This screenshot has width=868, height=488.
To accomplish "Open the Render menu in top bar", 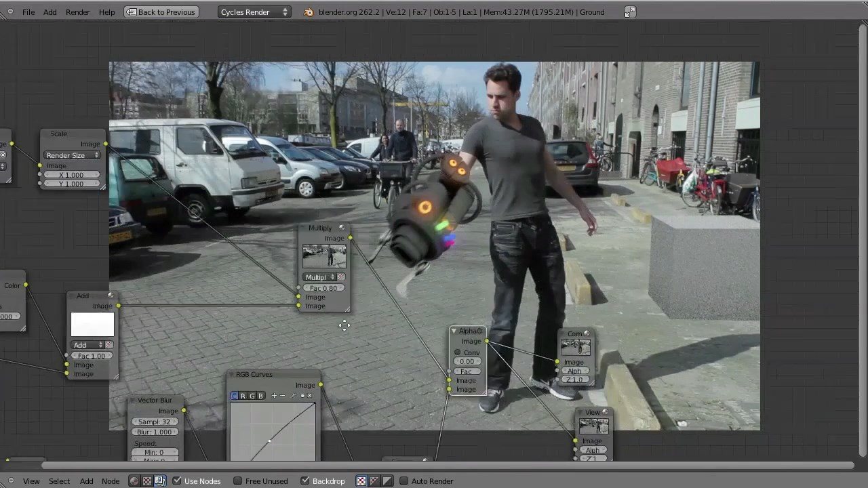I will pyautogui.click(x=77, y=12).
